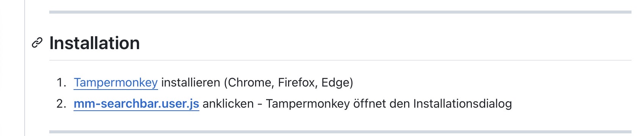Click the anchor link icon beside Installation
Viewport: 644px width, 136px height.
coord(37,43)
